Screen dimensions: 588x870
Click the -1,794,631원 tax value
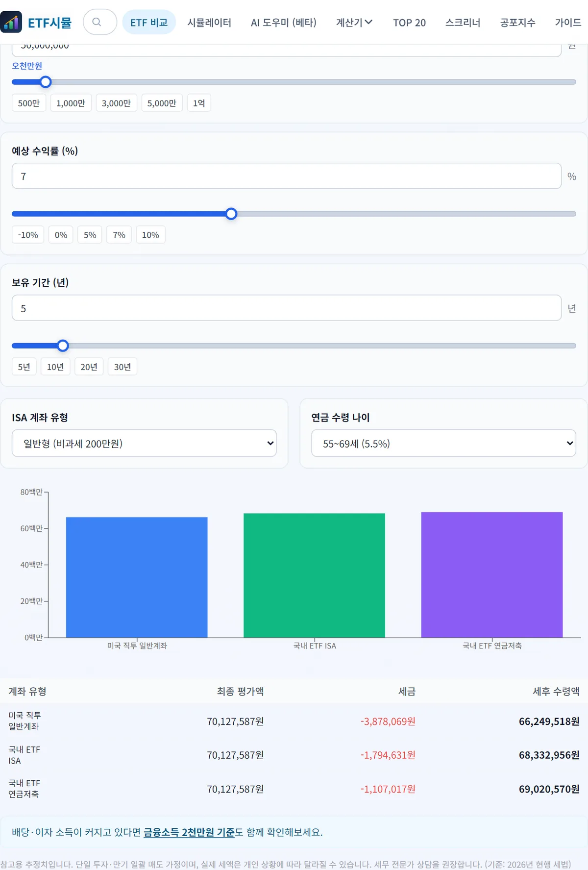click(388, 755)
